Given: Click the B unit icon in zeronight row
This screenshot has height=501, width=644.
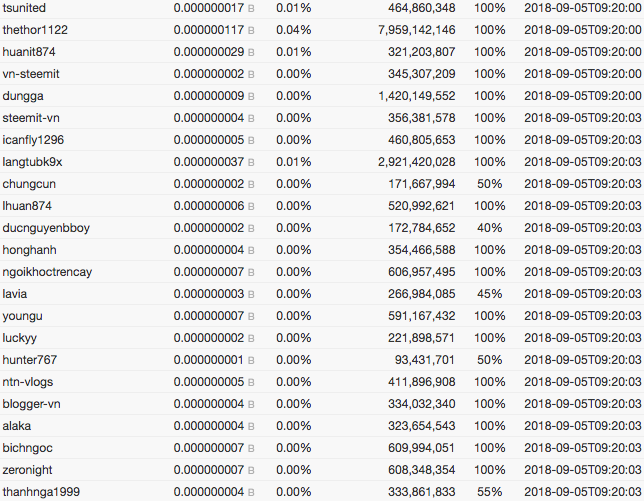Looking at the screenshot, I should pyautogui.click(x=251, y=471).
